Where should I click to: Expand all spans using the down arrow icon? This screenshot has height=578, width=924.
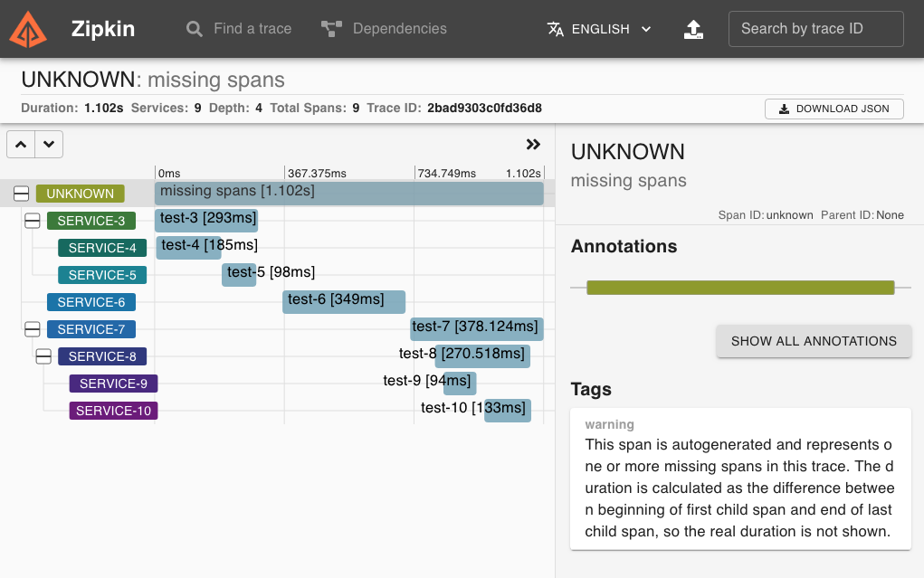click(49, 144)
